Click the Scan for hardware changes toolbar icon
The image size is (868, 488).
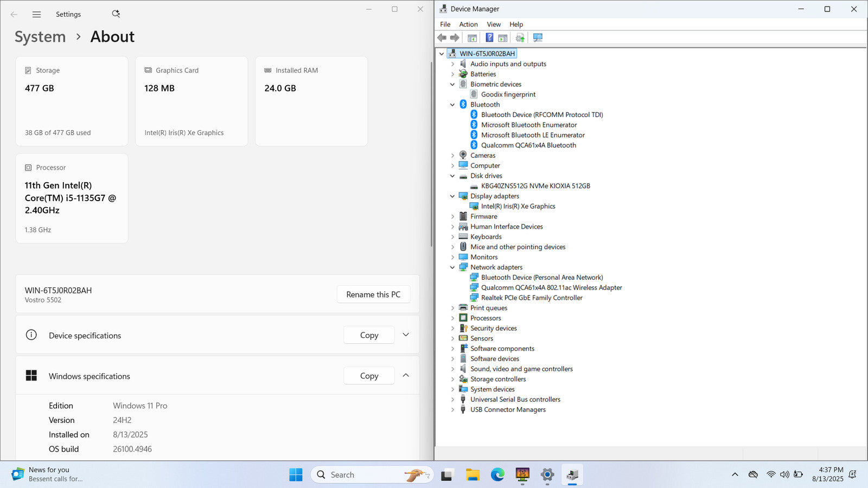(x=538, y=37)
